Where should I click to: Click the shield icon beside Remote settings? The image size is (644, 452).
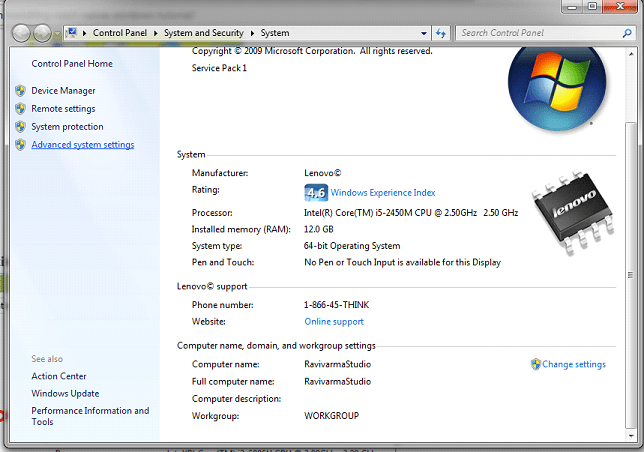point(20,109)
